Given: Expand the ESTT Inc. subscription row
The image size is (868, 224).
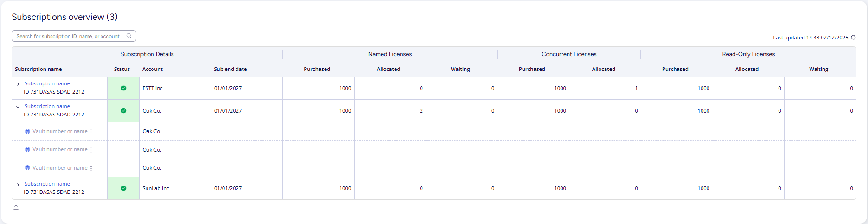Looking at the screenshot, I should click(18, 84).
